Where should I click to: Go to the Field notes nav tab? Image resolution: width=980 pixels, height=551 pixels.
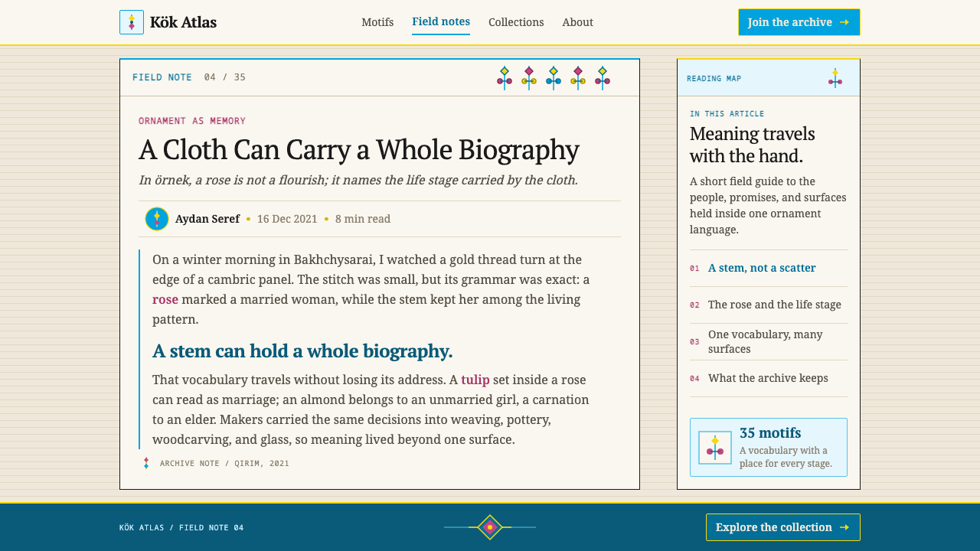441,21
